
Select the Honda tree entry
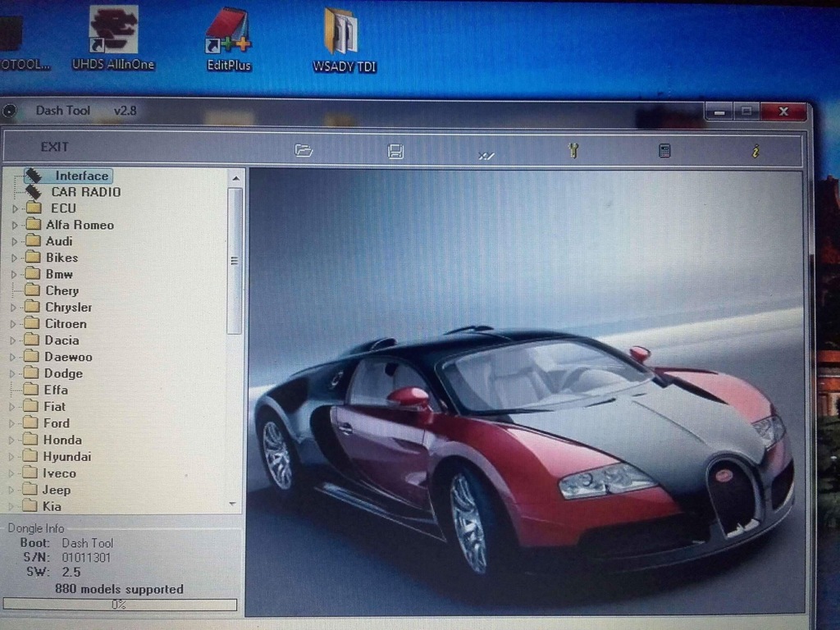pyautogui.click(x=62, y=440)
